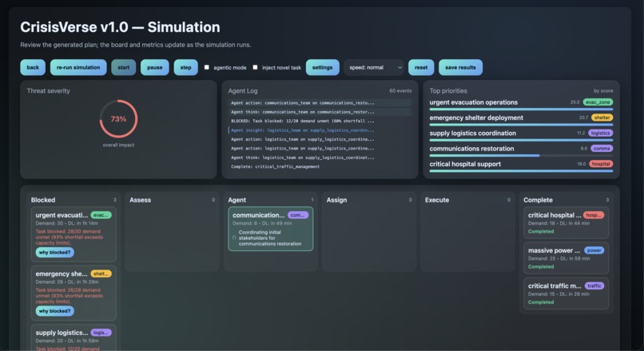The image size is (644, 351).
Task: Open the urgent evacuation blocked card title
Action: (x=62, y=215)
